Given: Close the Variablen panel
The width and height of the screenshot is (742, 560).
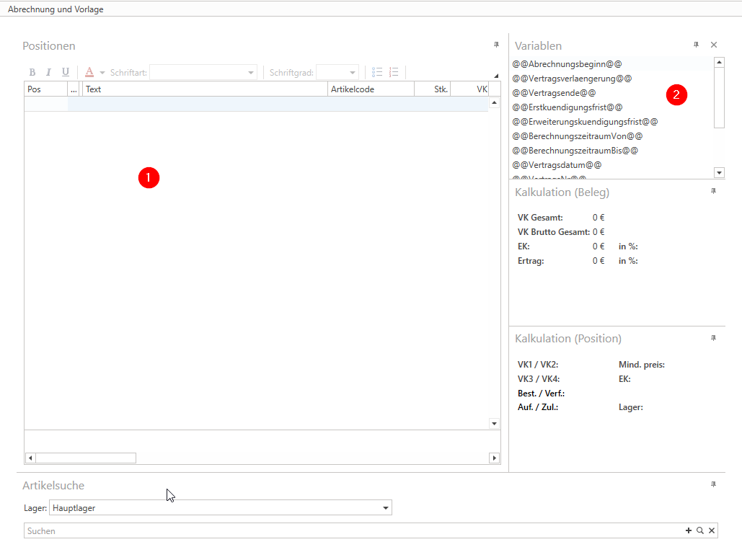Looking at the screenshot, I should tap(714, 45).
